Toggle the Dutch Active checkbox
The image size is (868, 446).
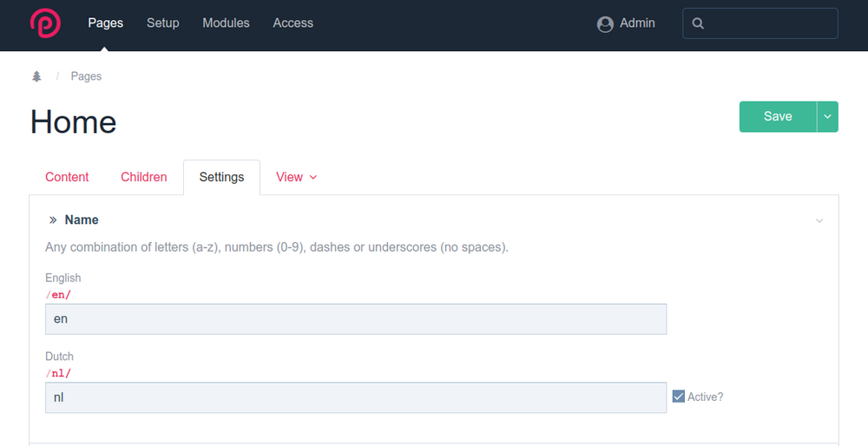679,397
